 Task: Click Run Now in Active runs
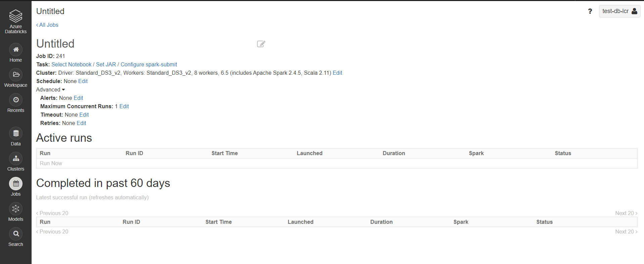[51, 163]
